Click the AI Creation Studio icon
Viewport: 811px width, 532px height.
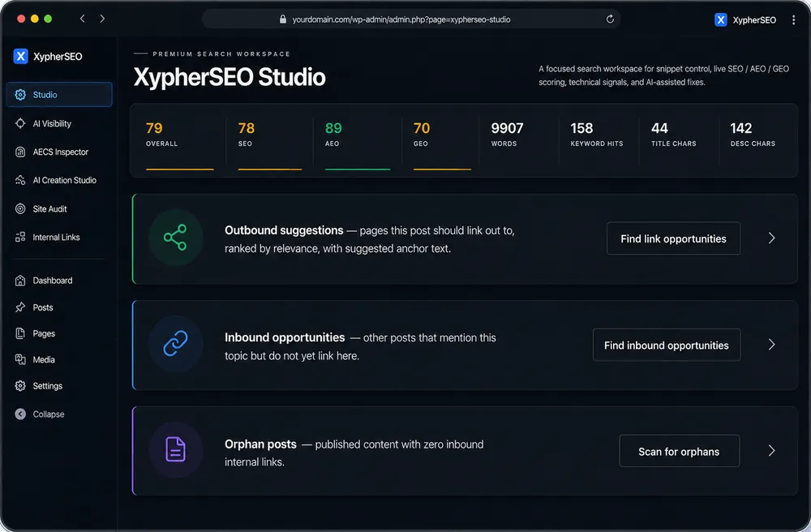pyautogui.click(x=20, y=180)
